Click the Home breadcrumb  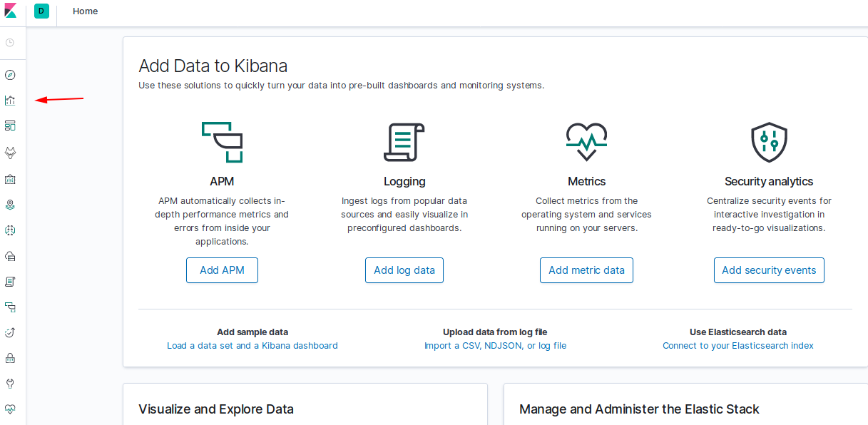coord(86,11)
